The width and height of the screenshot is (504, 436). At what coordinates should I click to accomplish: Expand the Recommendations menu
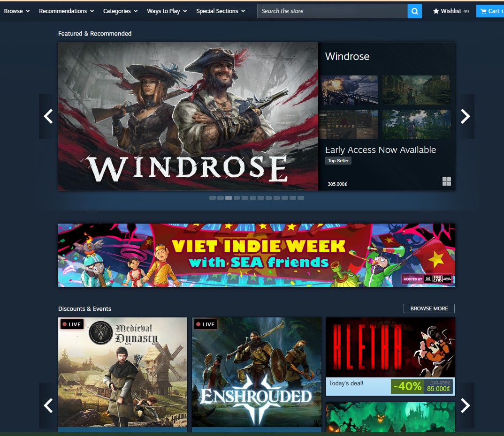[66, 11]
